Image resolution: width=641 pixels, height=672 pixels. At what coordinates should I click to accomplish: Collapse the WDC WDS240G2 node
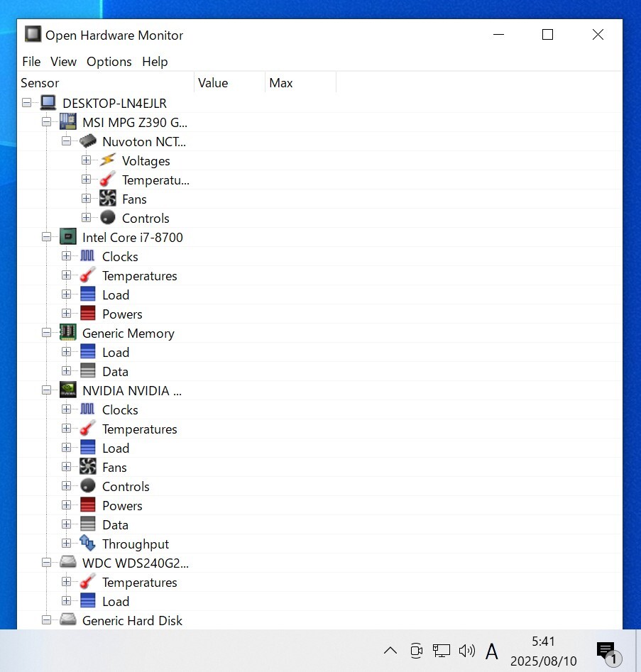tap(46, 563)
